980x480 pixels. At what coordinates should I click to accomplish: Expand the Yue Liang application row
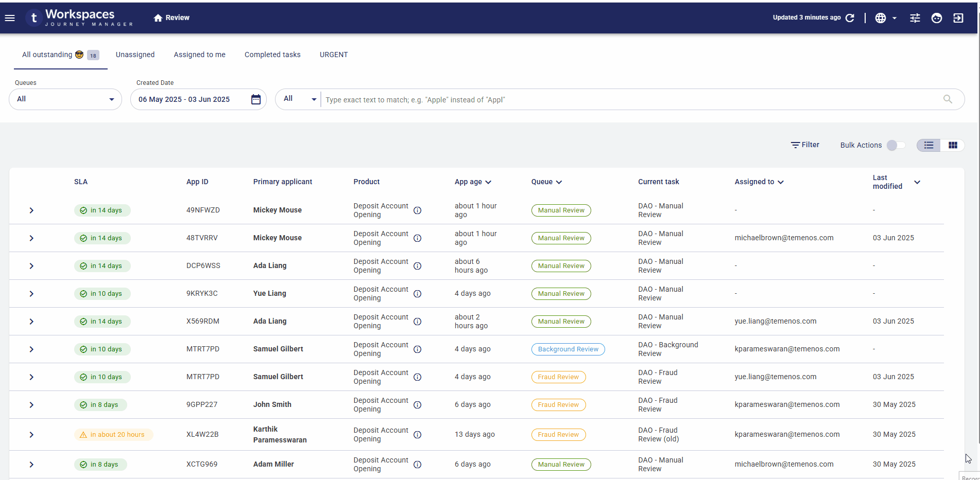click(x=31, y=294)
